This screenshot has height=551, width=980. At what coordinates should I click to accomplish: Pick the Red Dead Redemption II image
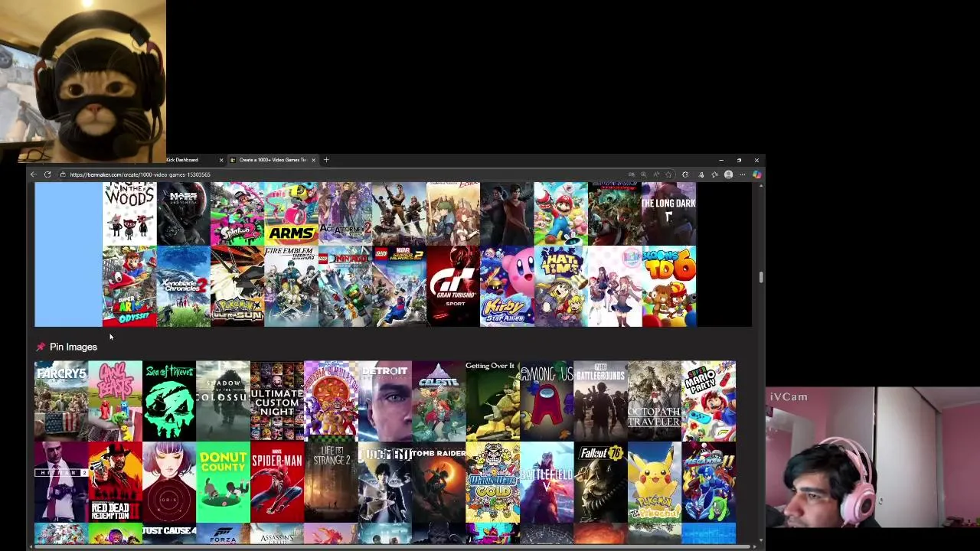pyautogui.click(x=115, y=482)
